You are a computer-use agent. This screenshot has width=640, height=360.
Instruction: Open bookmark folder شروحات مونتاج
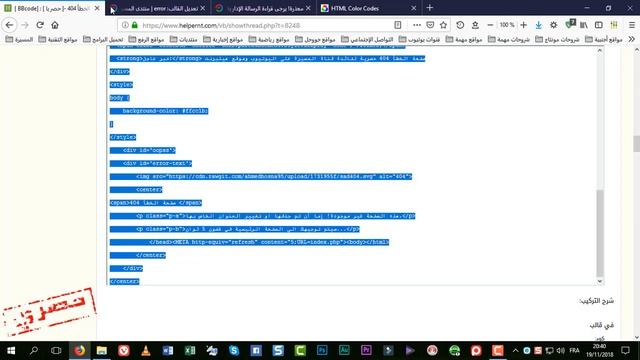(557, 39)
